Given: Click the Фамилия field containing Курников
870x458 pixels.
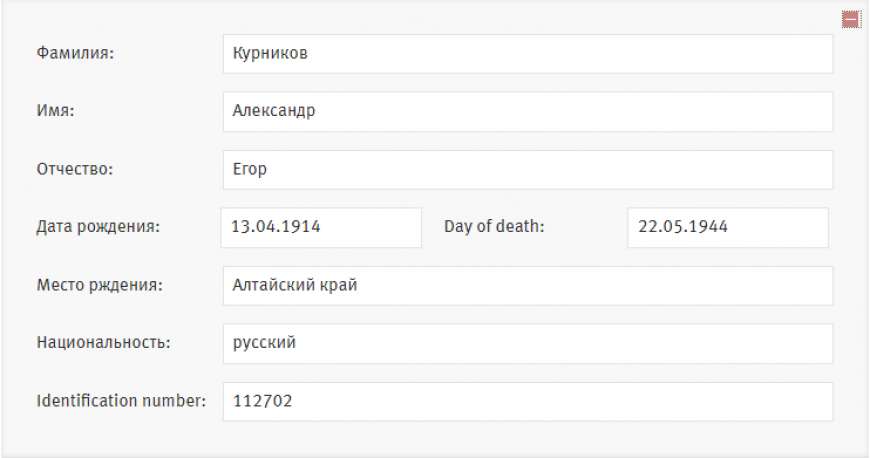Looking at the screenshot, I should pyautogui.click(x=528, y=54).
